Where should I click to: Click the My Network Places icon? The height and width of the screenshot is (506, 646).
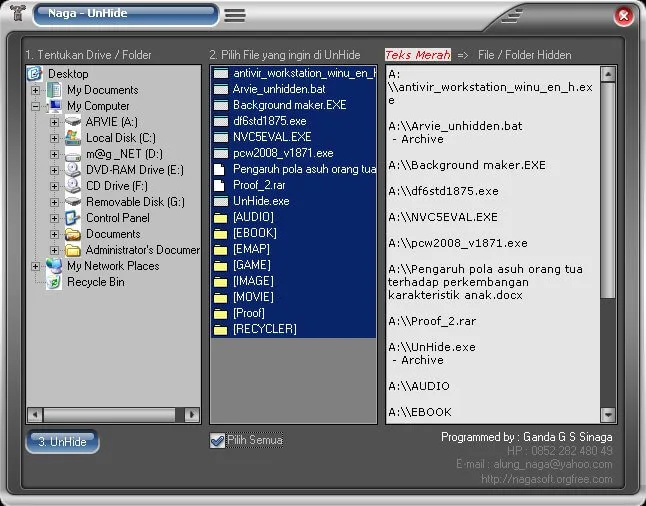pos(54,266)
